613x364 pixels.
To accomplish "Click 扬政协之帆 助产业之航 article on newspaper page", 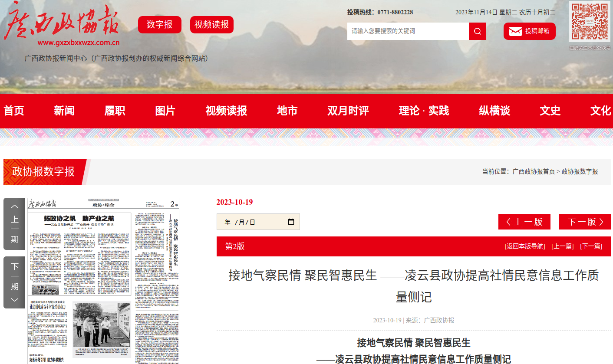I will tap(79, 254).
